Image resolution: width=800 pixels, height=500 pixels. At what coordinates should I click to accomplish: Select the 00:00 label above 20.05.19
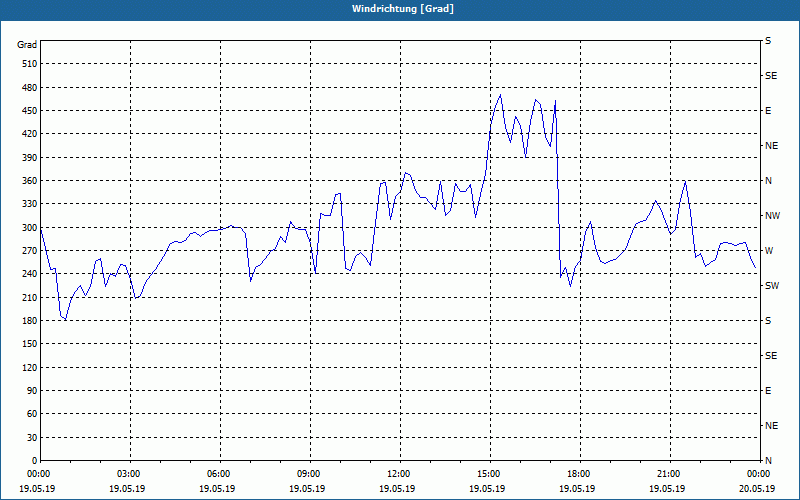coord(759,474)
